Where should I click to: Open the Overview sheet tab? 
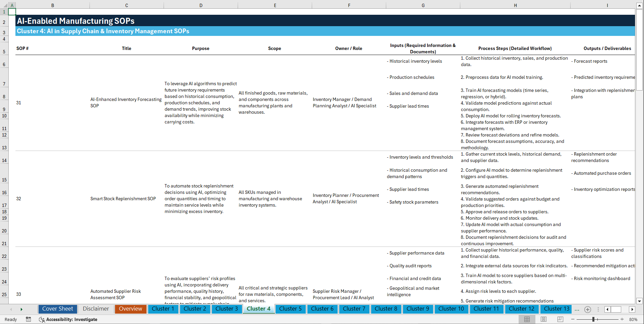click(130, 309)
